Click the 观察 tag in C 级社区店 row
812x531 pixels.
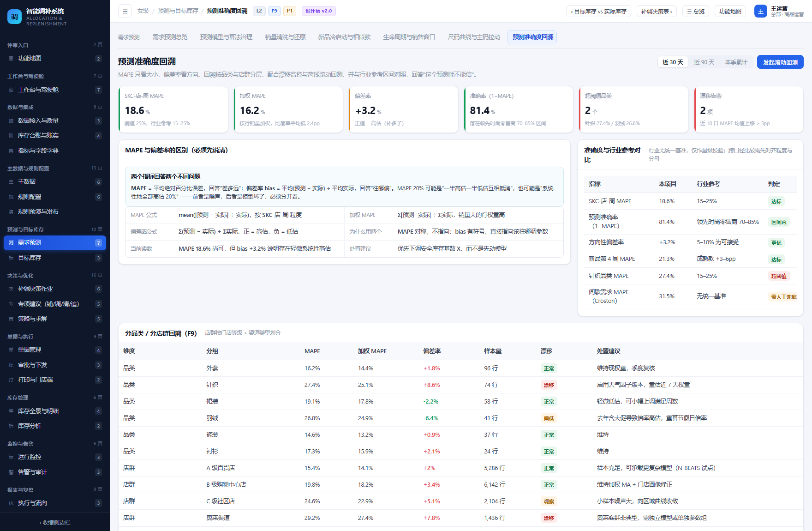coord(549,501)
